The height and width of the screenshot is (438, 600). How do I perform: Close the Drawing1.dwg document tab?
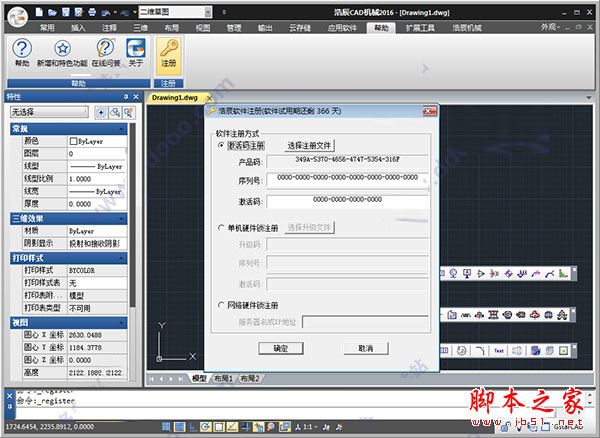tap(209, 98)
